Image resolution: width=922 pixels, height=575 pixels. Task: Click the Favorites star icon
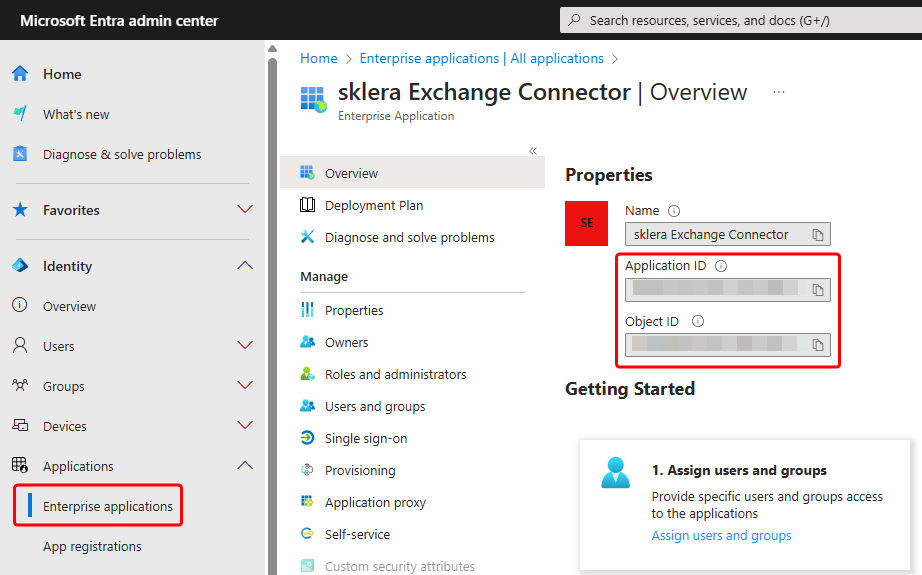coord(20,209)
